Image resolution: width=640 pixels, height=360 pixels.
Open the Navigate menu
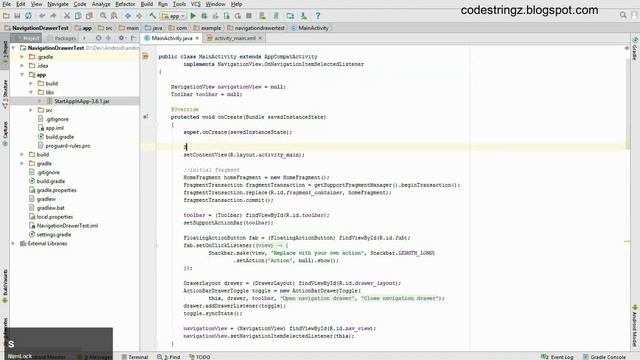point(58,4)
